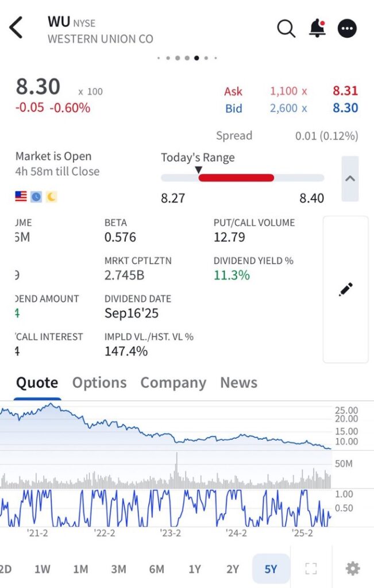Tap the blue clock trading-hours icon

(36, 197)
